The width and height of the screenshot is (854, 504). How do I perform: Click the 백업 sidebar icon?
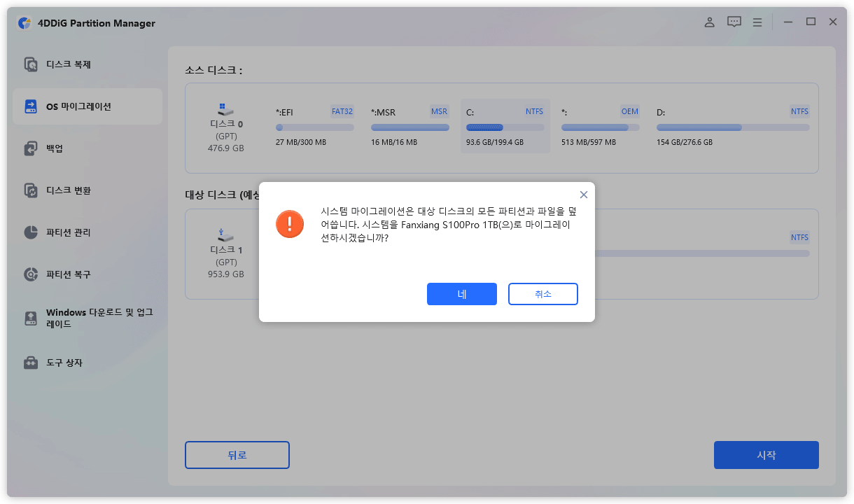click(x=31, y=148)
